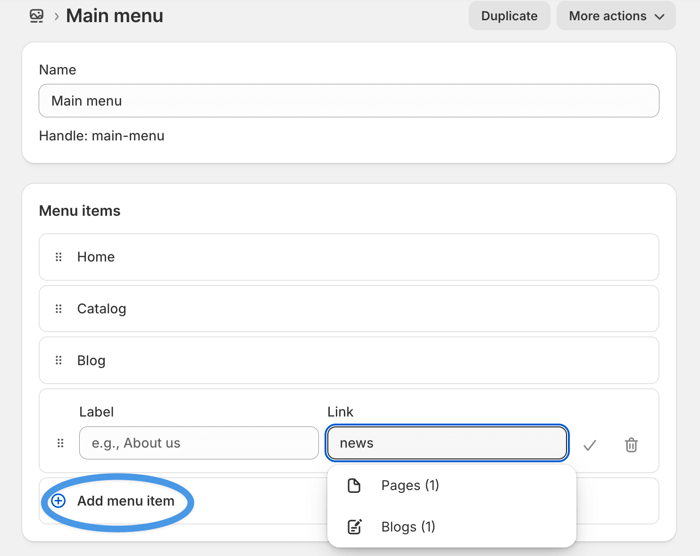Click the Duplicate button
The height and width of the screenshot is (556, 700).
pyautogui.click(x=509, y=16)
